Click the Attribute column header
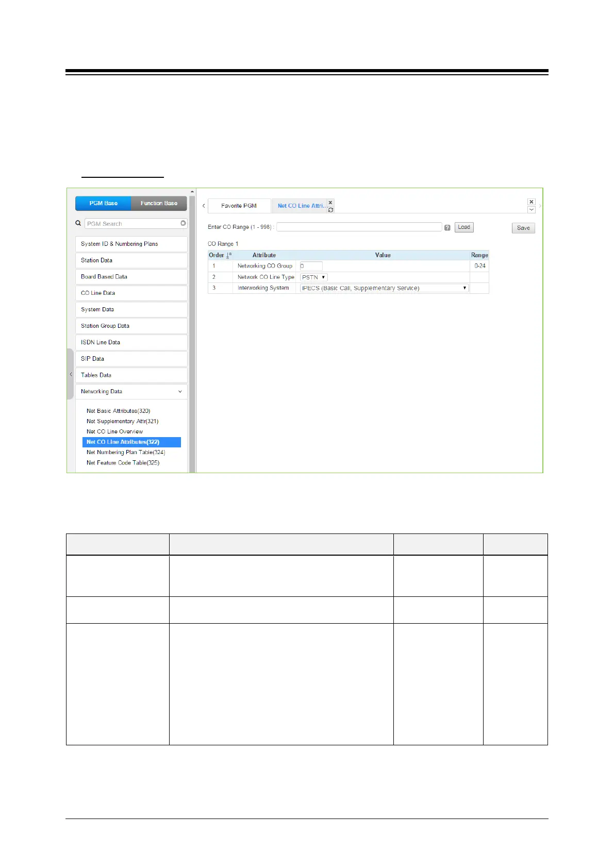 264,255
